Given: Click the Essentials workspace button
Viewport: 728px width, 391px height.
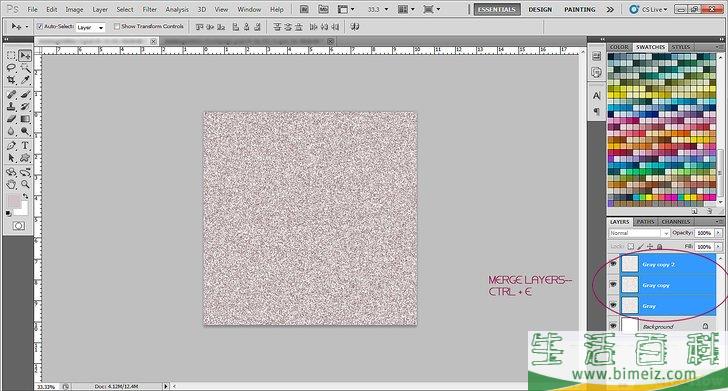Looking at the screenshot, I should pos(497,9).
